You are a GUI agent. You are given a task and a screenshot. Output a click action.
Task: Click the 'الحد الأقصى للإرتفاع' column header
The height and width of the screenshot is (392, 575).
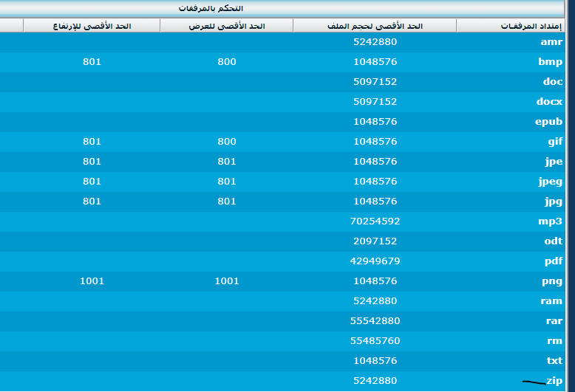tap(92, 26)
